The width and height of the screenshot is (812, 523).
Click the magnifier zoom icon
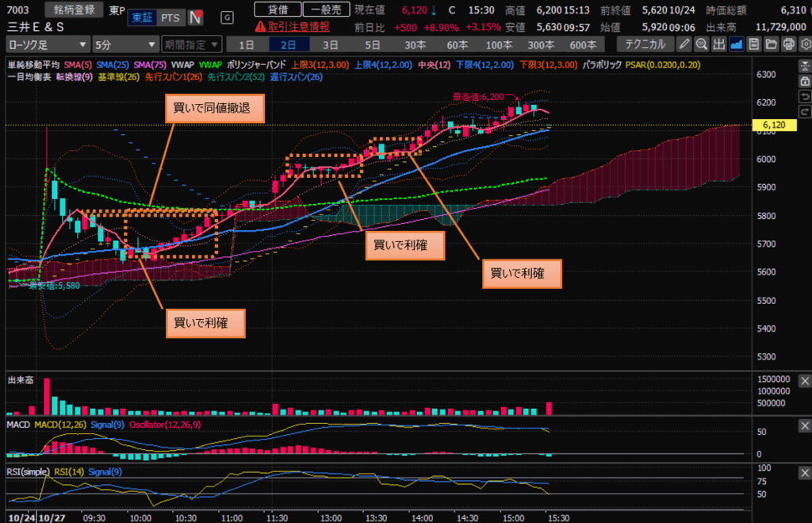(701, 43)
